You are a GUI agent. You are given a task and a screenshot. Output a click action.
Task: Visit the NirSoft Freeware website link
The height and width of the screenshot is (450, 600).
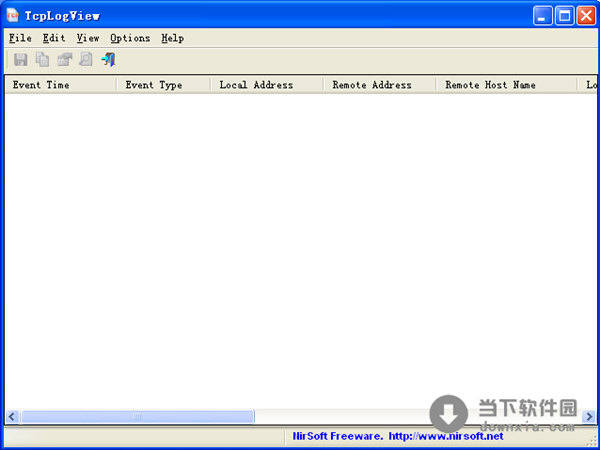398,436
